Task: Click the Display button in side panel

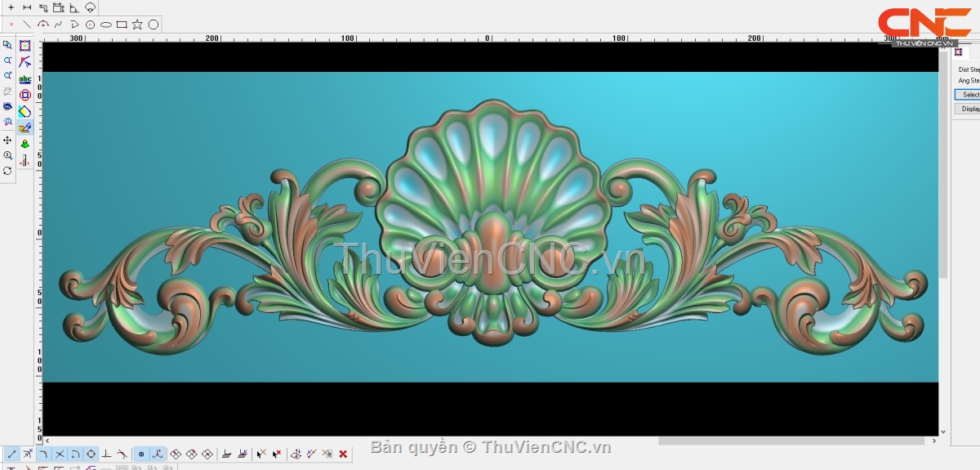Action: 969,109
